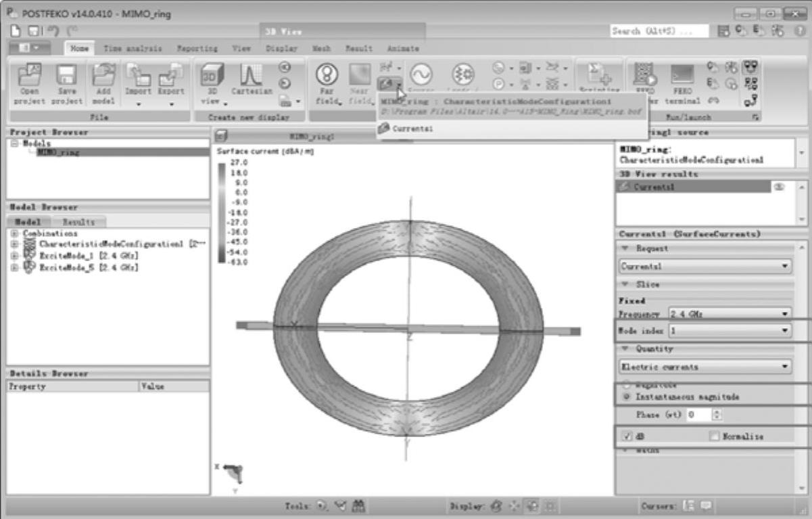Switch to Results tab in Model Browser
The width and height of the screenshot is (812, 519).
79,221
